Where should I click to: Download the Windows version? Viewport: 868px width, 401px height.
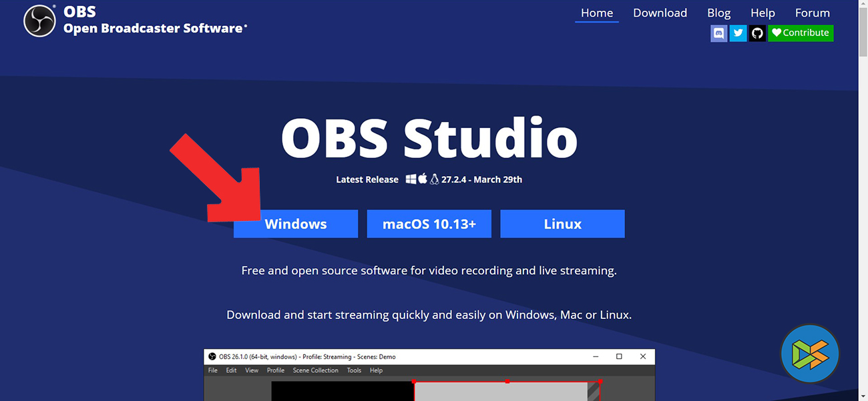coord(296,224)
